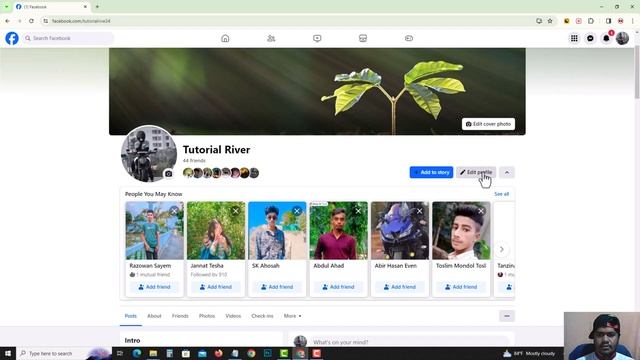Open the Windows Start button
This screenshot has width=640, height=360.
(x=7, y=353)
